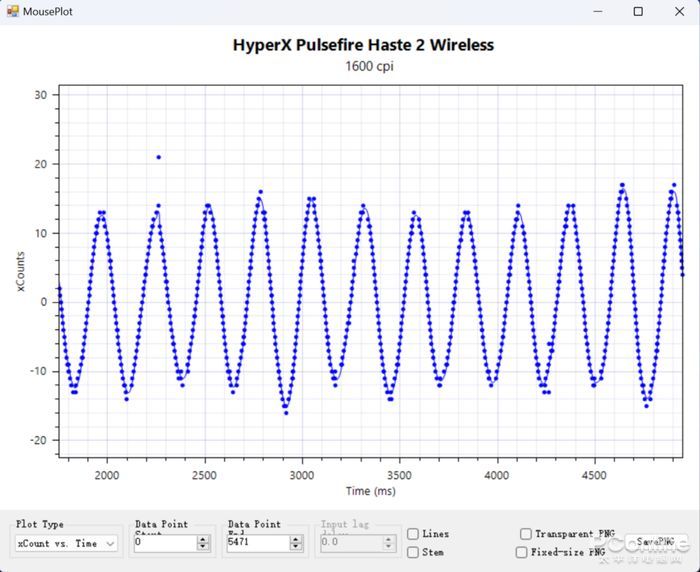Image resolution: width=700 pixels, height=572 pixels.
Task: Decrease Data Point Start with down arrow
Action: [x=203, y=547]
